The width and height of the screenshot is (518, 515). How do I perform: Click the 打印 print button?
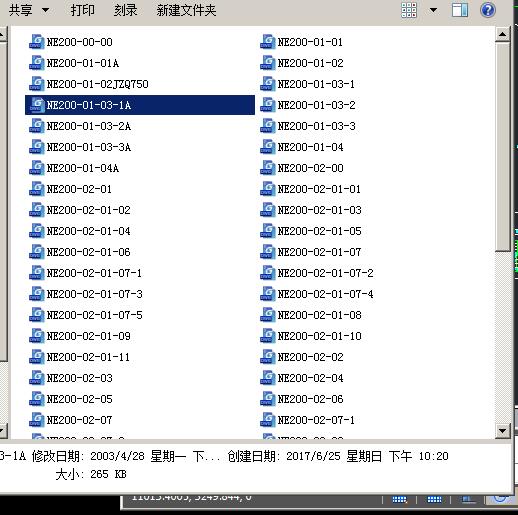click(x=82, y=10)
